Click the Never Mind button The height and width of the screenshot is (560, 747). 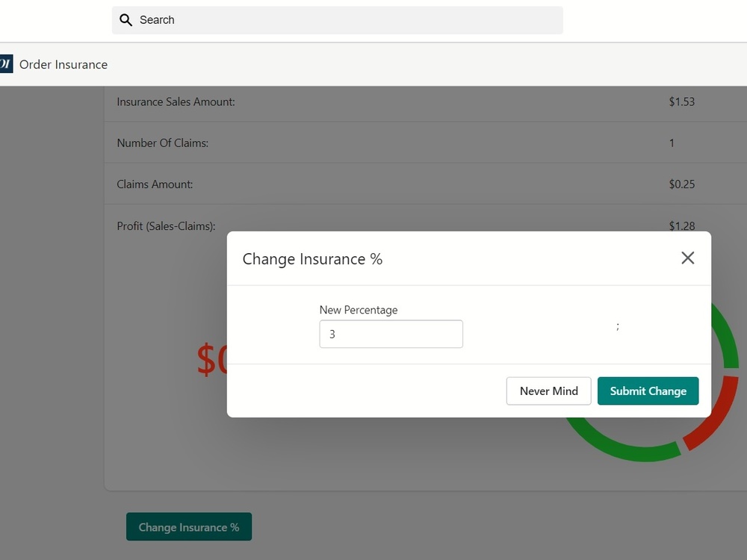(548, 391)
